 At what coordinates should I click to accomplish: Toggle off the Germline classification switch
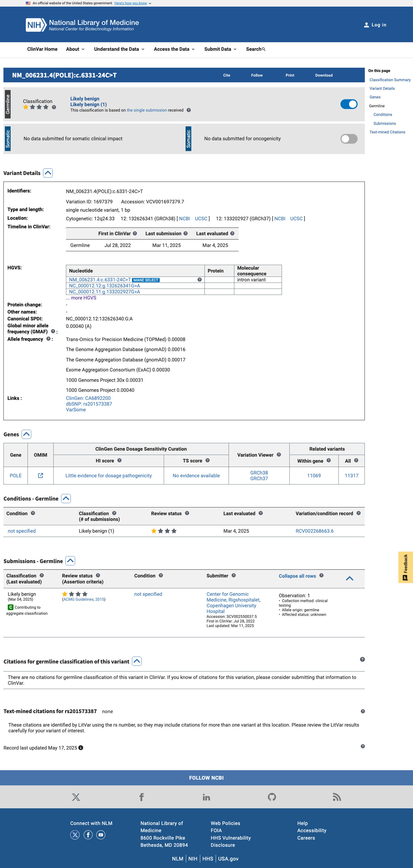tap(349, 104)
